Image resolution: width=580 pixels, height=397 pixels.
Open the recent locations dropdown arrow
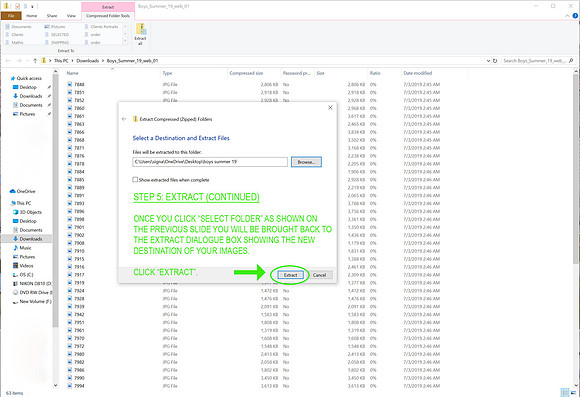coord(27,61)
